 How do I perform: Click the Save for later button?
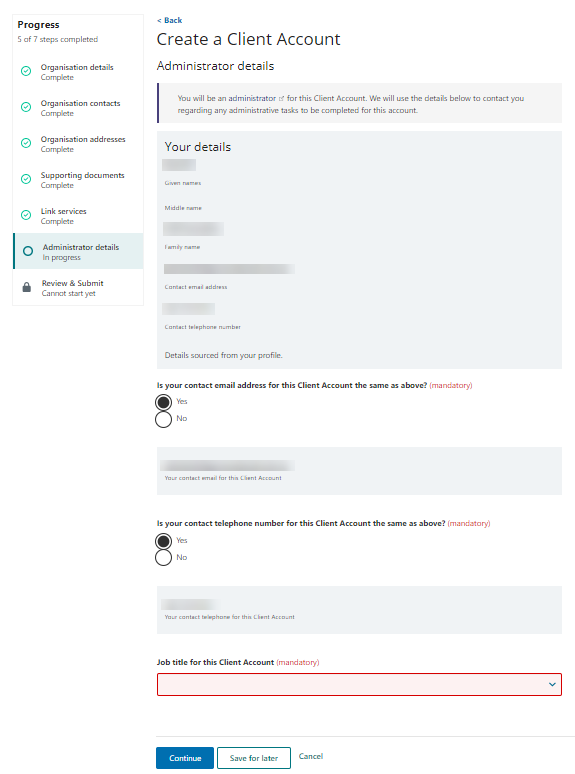click(254, 758)
